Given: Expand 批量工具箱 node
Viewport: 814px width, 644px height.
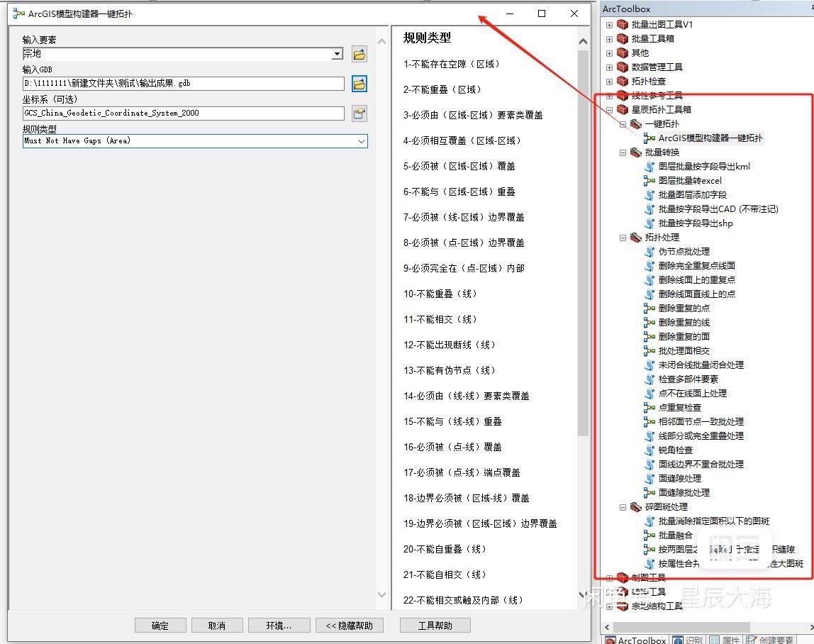Looking at the screenshot, I should pos(610,39).
